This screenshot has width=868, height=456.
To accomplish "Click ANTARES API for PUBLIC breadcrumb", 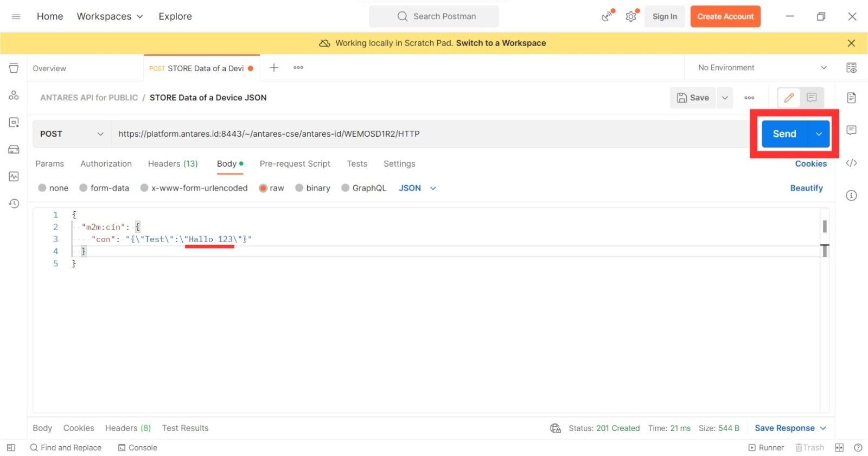I will point(89,98).
